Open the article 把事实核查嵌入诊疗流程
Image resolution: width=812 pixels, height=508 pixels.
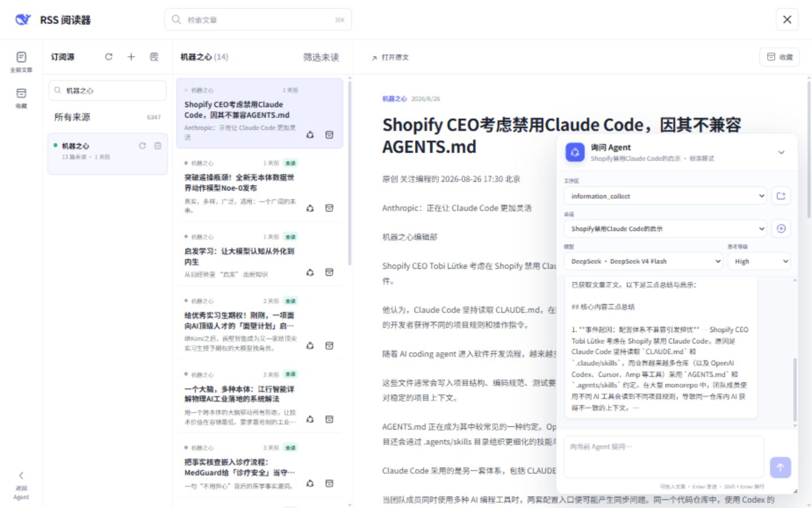click(239, 467)
